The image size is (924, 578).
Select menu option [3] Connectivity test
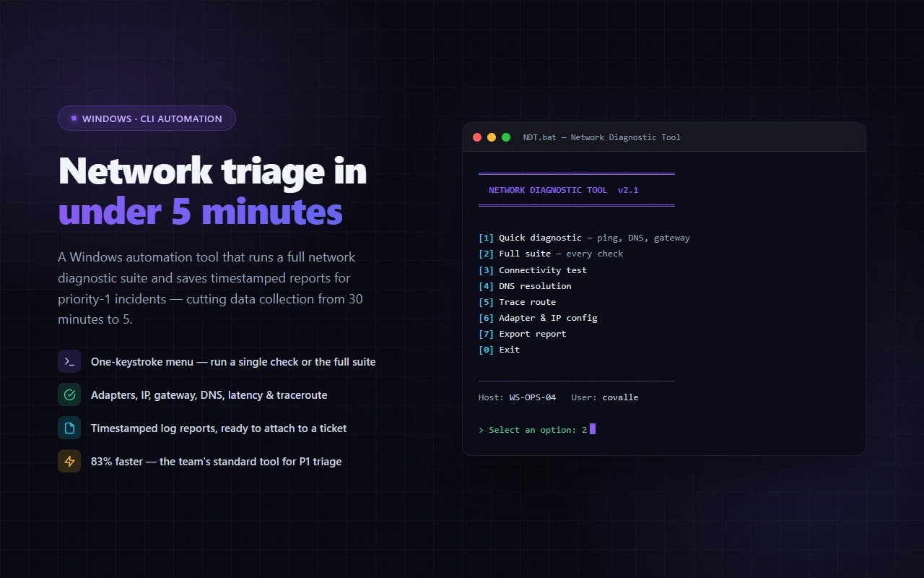(533, 270)
